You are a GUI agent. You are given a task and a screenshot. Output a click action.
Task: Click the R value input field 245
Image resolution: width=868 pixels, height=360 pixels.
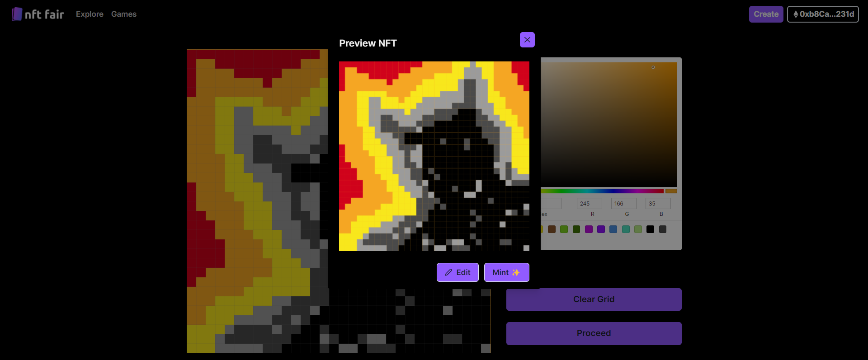589,203
